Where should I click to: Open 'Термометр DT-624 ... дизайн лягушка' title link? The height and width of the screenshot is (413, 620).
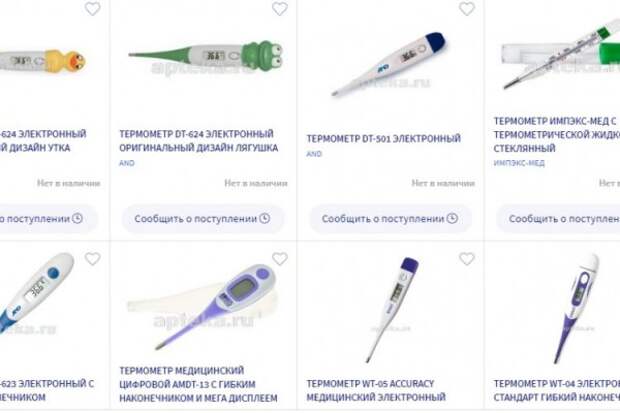[198, 140]
